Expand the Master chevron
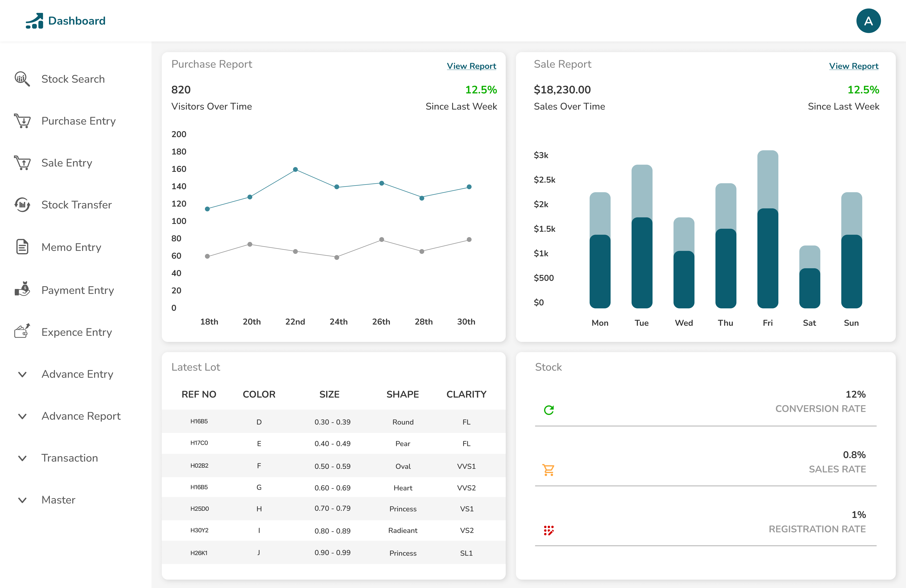 click(x=22, y=500)
